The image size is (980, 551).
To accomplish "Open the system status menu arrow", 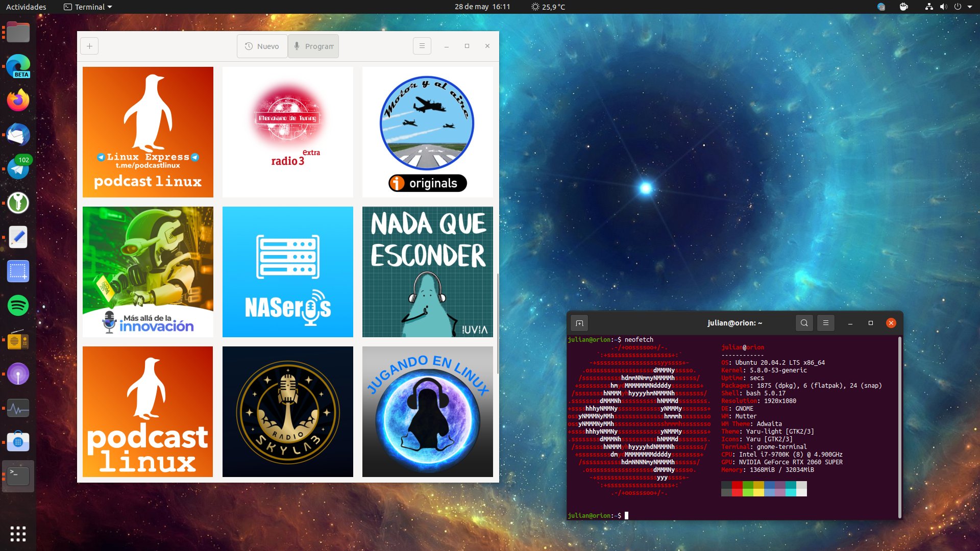I will [969, 7].
